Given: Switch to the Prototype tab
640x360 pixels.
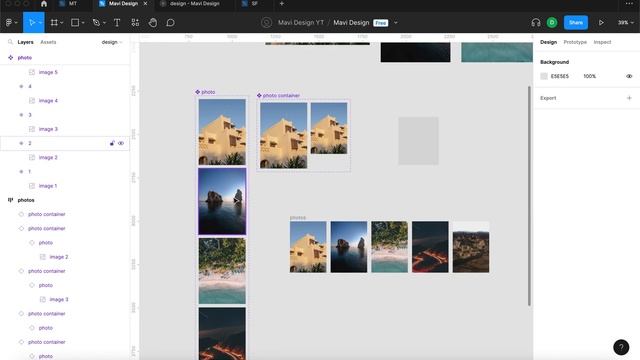Looking at the screenshot, I should point(575,42).
